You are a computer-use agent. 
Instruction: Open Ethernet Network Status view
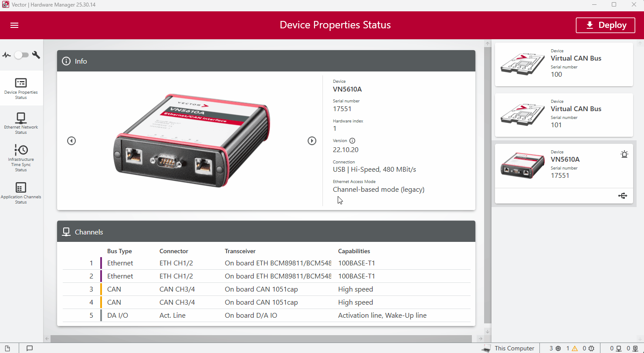[21, 123]
